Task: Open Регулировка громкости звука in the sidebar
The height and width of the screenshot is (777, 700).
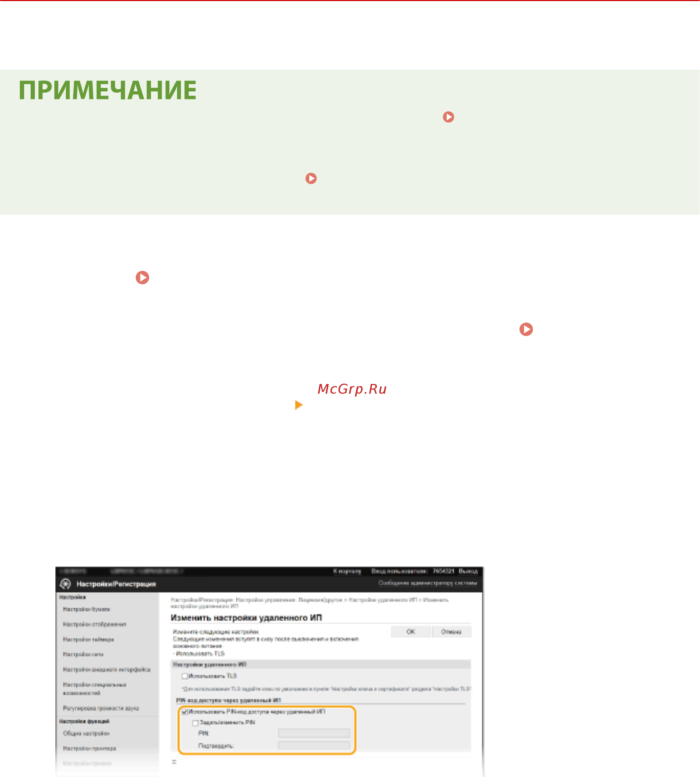Action: (101, 708)
